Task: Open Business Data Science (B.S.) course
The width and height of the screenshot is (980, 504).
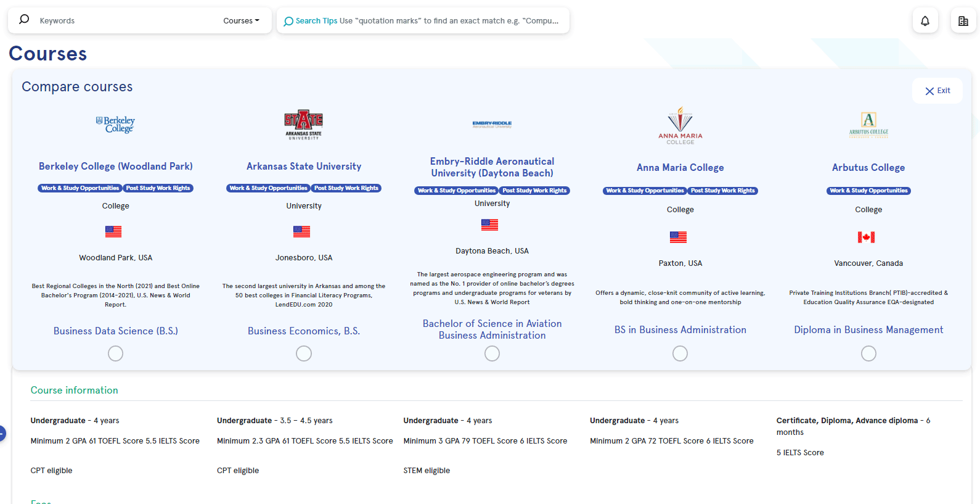Action: point(116,331)
